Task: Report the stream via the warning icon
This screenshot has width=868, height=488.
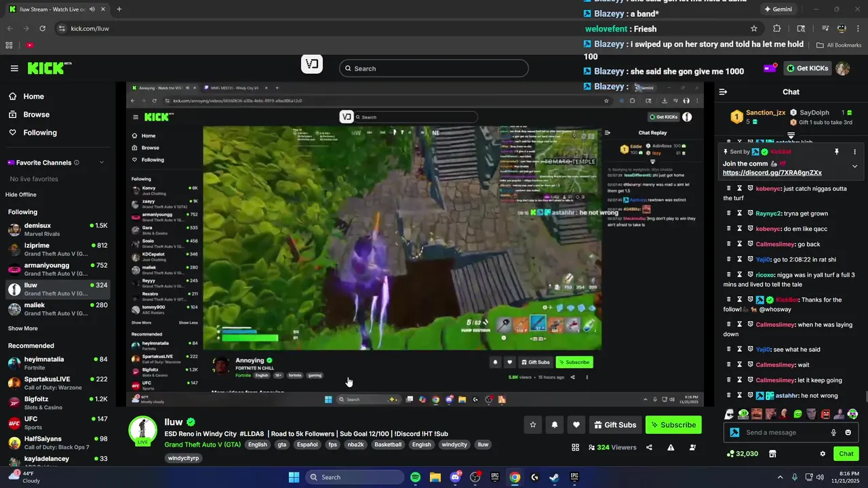Action: [x=671, y=447]
